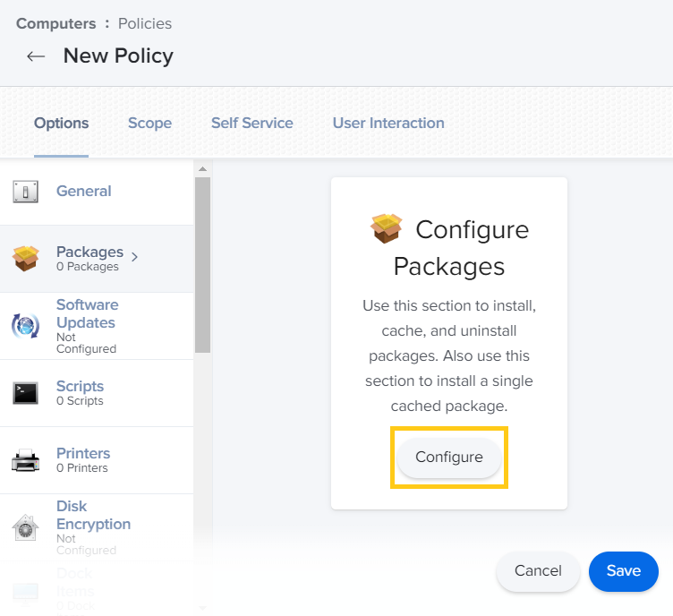Expand the Packages chevron arrow

[x=135, y=258]
